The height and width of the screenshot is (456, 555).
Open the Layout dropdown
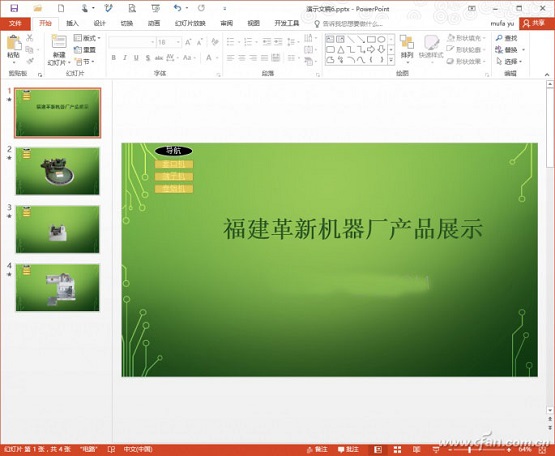point(87,38)
